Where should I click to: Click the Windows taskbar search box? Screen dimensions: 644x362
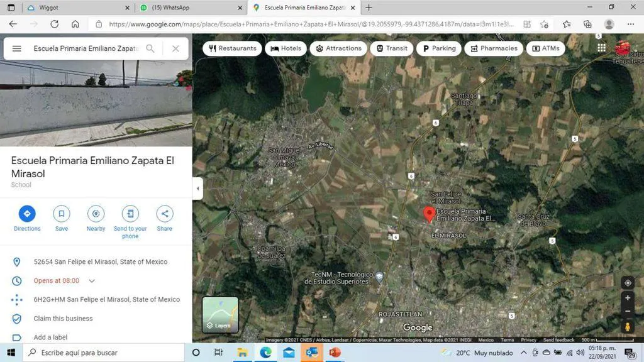click(x=104, y=353)
